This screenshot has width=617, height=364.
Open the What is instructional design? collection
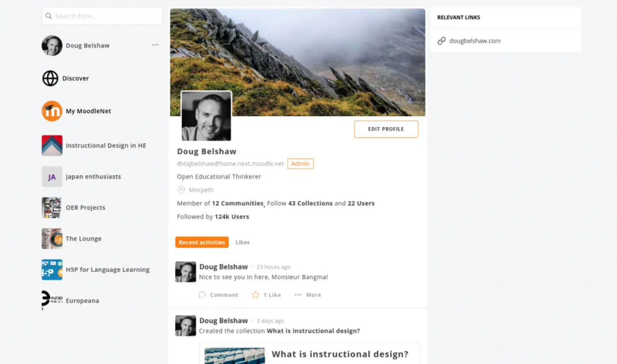340,354
